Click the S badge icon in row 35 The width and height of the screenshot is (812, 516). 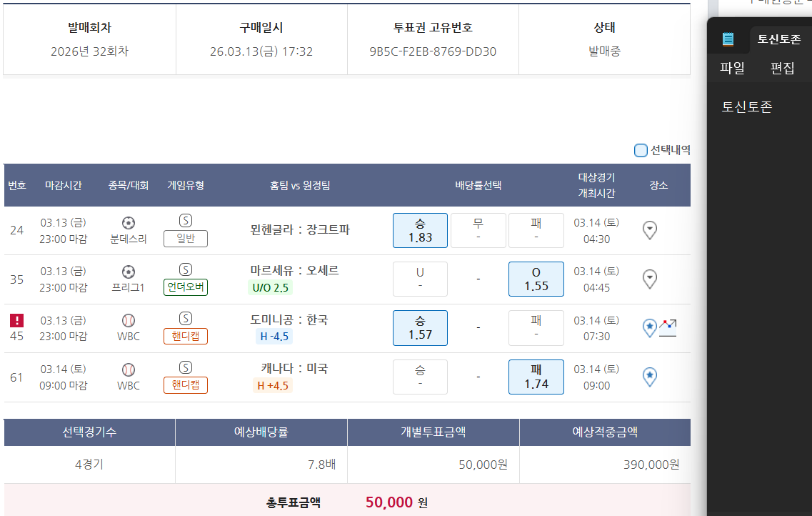click(x=186, y=269)
